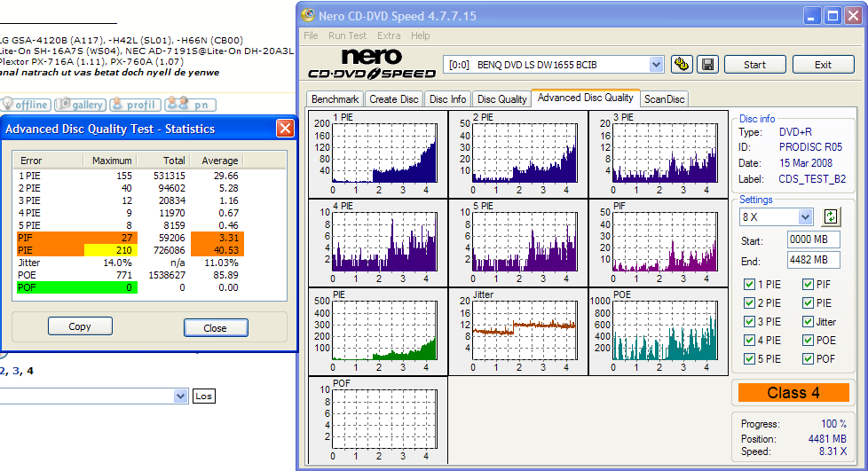Toggle the Jitter checkbox
The image size is (868, 471).
tap(809, 322)
